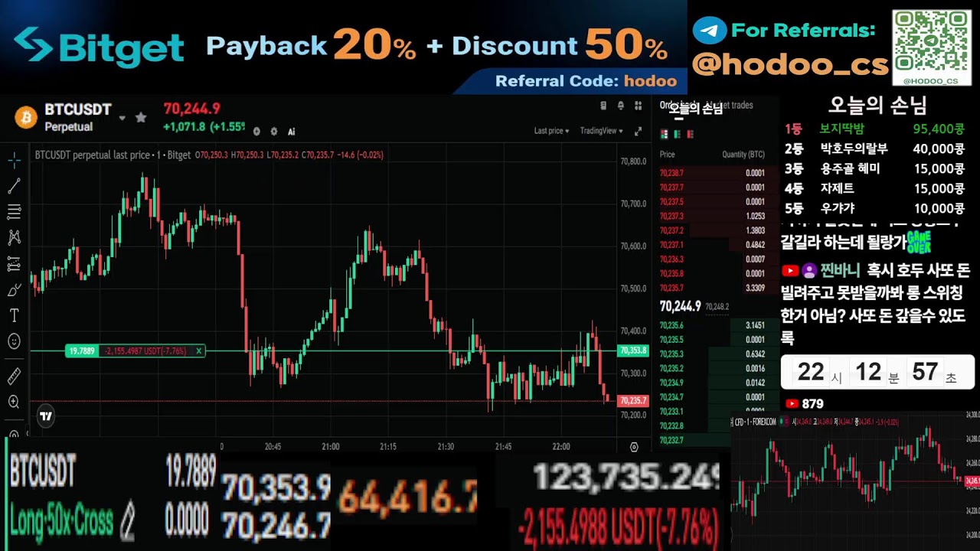Select the trend line drawing tool
980x551 pixels.
tap(14, 186)
